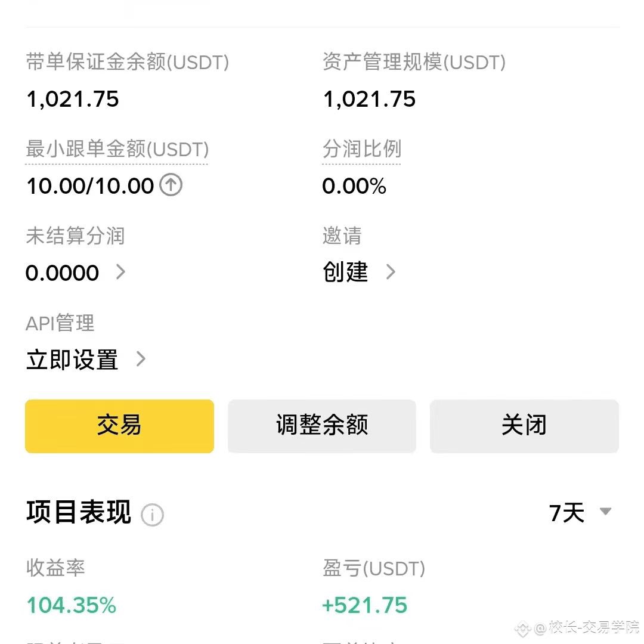Viewport: 644px width, 644px height.
Task: Tap the underlined 分润比例 label
Action: pyautogui.click(x=361, y=149)
